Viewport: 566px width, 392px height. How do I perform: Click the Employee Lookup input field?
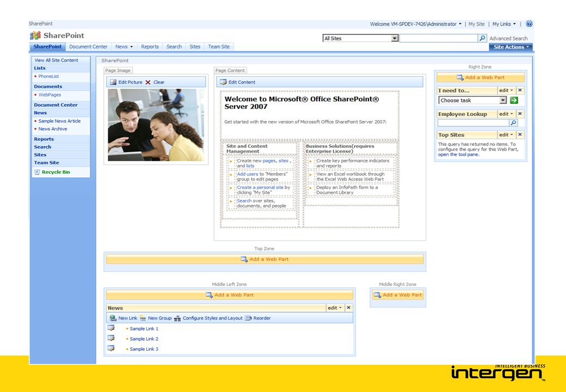click(x=473, y=122)
